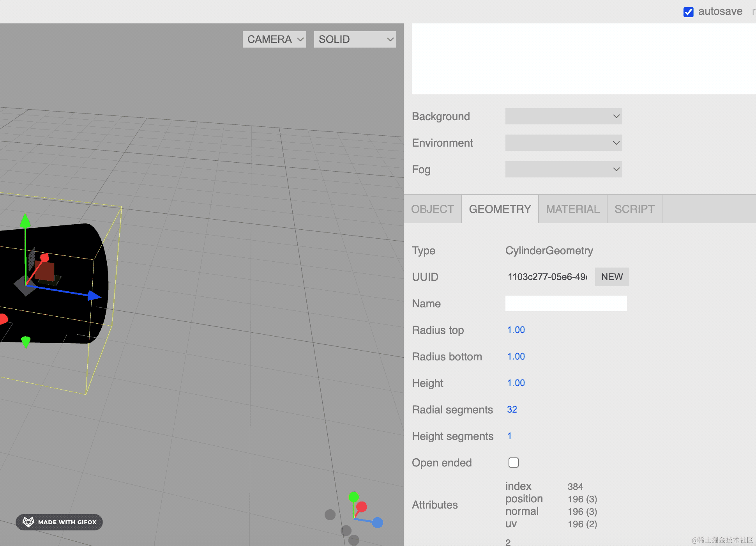Screen dimensions: 756x546
Task: Click the blue Z-axis gizmo arrow on object
Action: coord(94,296)
